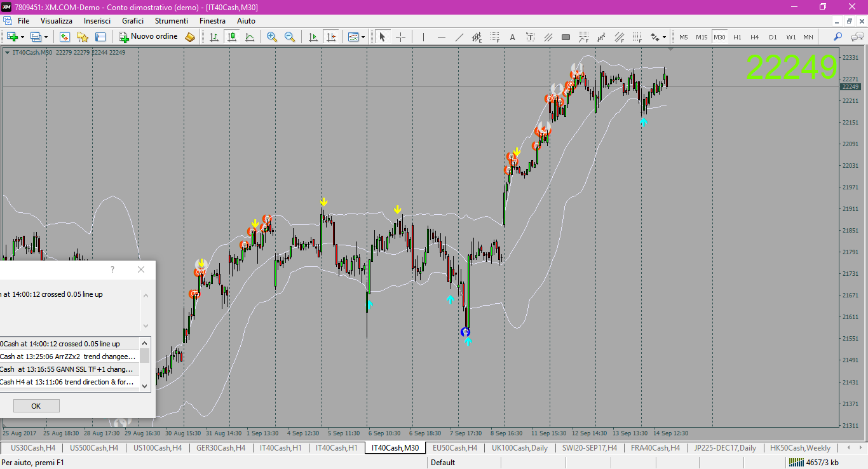
Task: Open the Aiuto menu
Action: [246, 21]
